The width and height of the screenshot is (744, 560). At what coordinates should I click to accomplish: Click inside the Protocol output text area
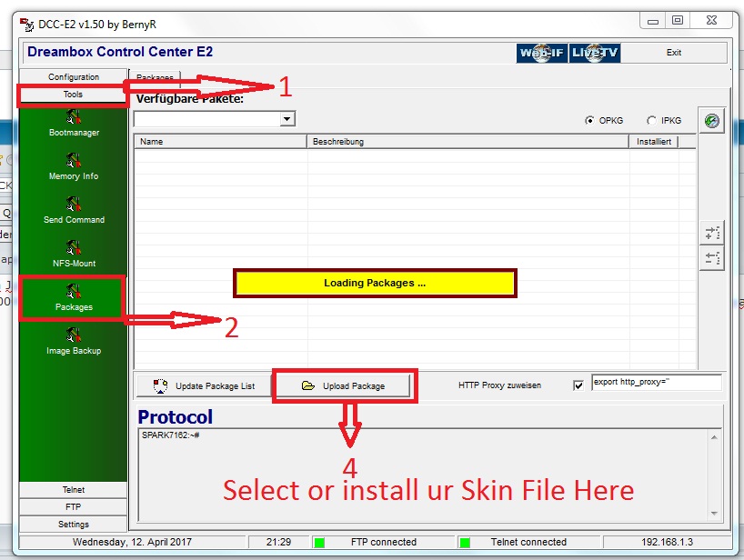tap(423, 475)
